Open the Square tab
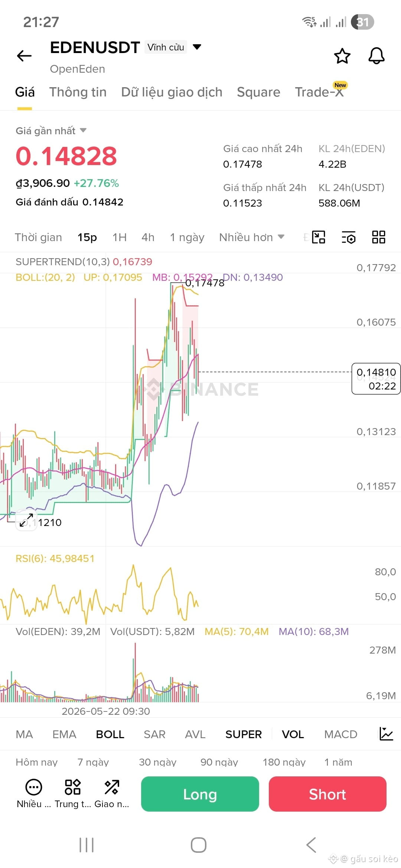This screenshot has height=868, width=401. pos(259,92)
